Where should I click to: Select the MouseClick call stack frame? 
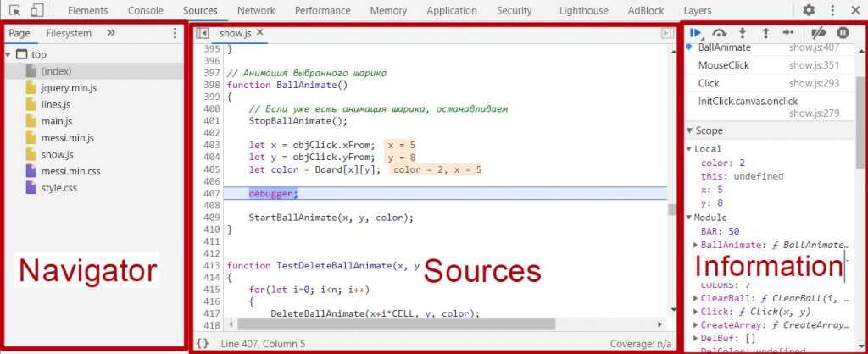[723, 65]
